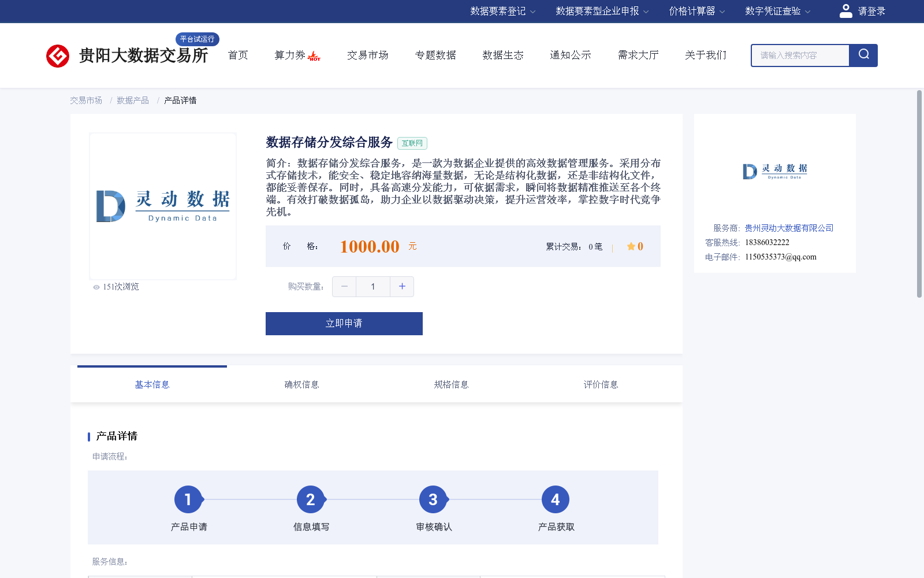Screen dimensions: 924x578
Task: Click the large 灵动数据 product image
Action: click(x=163, y=206)
